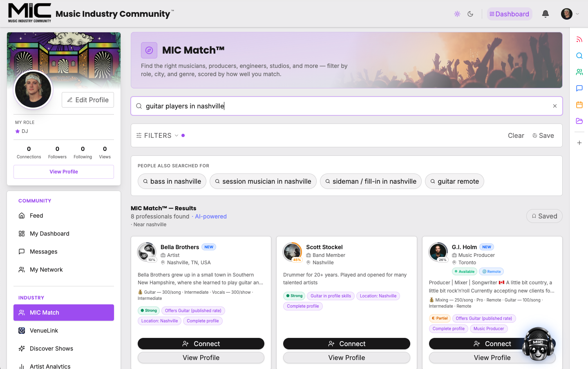View Bella Brothers' profile
Image resolution: width=588 pixels, height=369 pixels.
coord(201,358)
